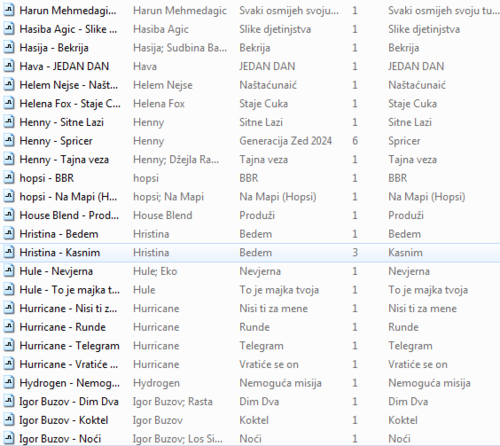Select the icon next to Hava - JEDAN DAN
500x446 pixels.
point(9,66)
